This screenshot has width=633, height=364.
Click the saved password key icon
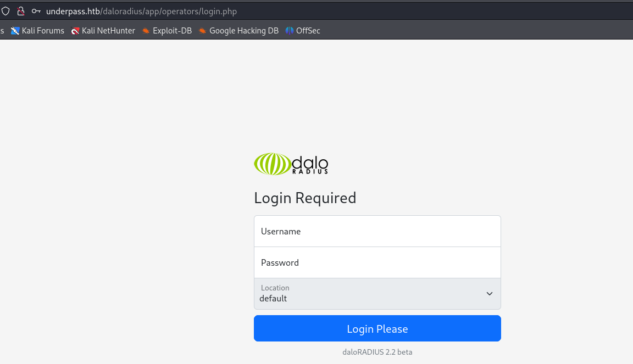coord(36,12)
